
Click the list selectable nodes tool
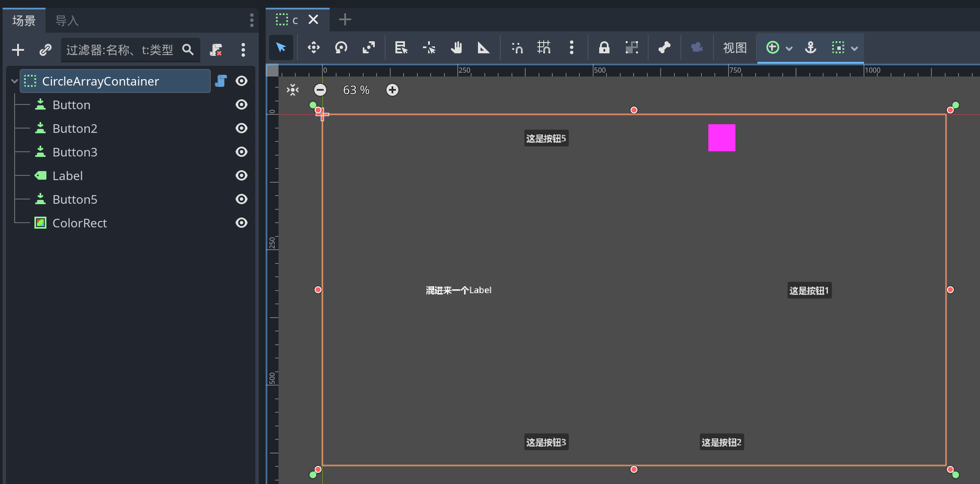401,47
